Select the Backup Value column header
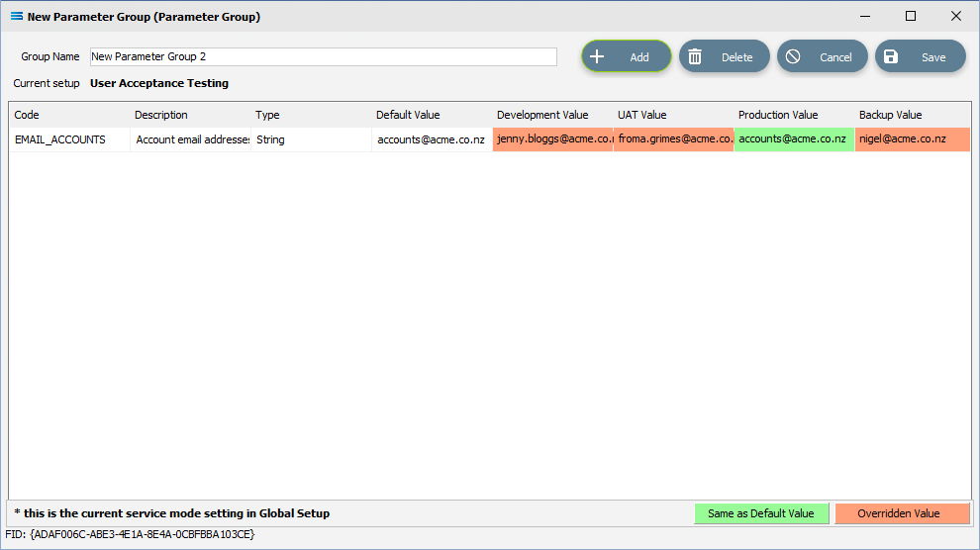This screenshot has height=550, width=980. 913,115
